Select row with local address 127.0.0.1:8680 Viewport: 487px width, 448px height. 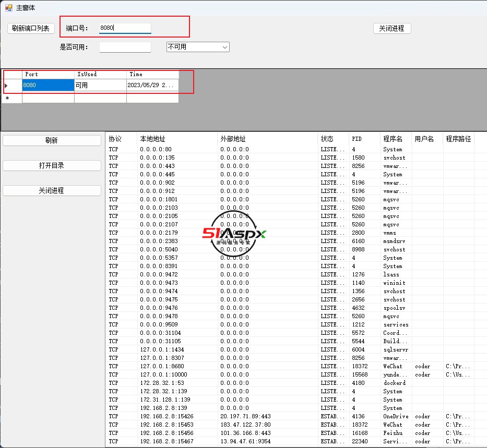click(x=290, y=366)
